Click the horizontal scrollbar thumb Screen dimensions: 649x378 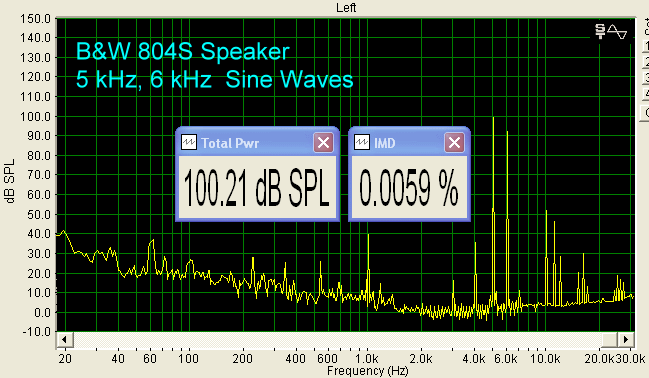[609, 340]
